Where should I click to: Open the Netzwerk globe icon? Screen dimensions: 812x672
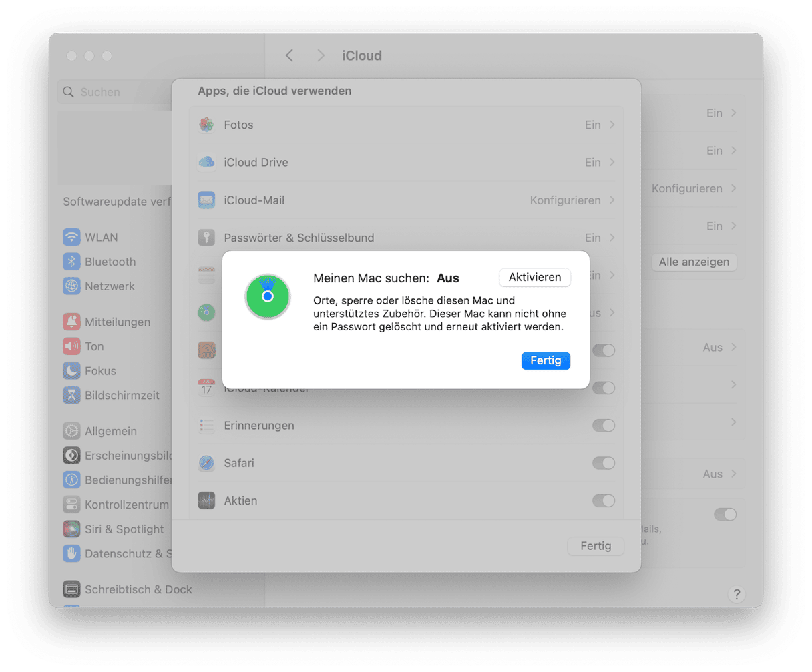(71, 286)
